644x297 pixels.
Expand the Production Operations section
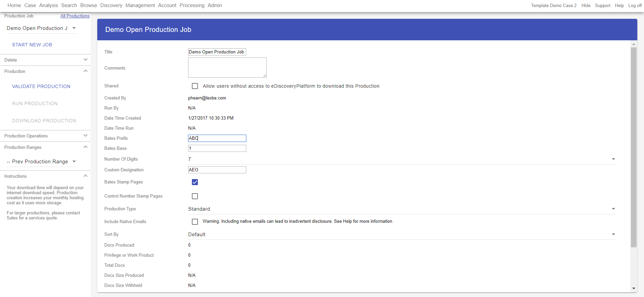pos(45,136)
